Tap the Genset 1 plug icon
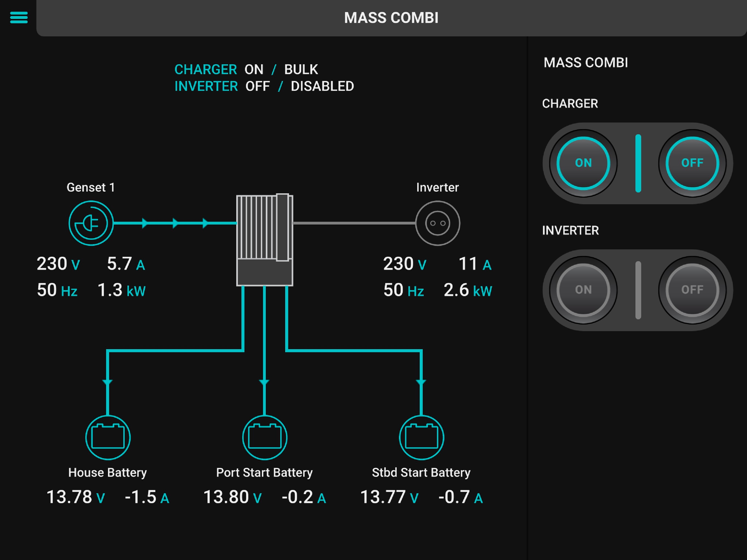Screen dimensions: 747x560 (91, 223)
